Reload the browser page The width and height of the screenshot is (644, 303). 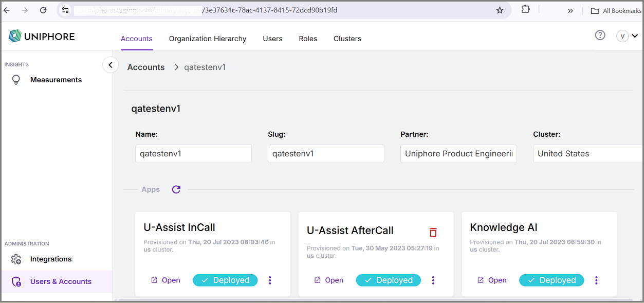click(x=43, y=10)
